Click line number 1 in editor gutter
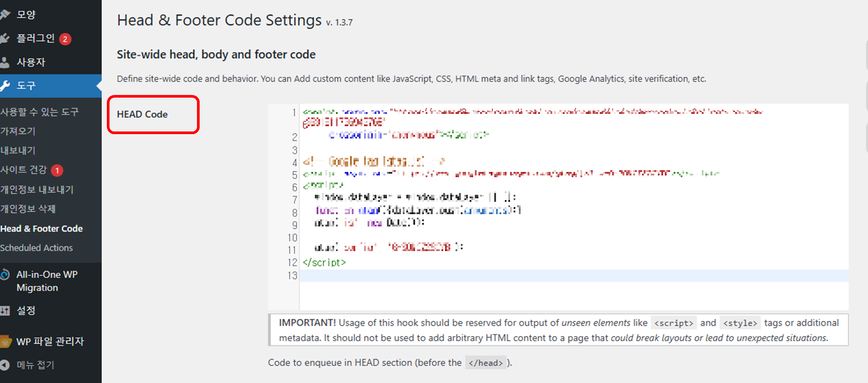 click(294, 113)
